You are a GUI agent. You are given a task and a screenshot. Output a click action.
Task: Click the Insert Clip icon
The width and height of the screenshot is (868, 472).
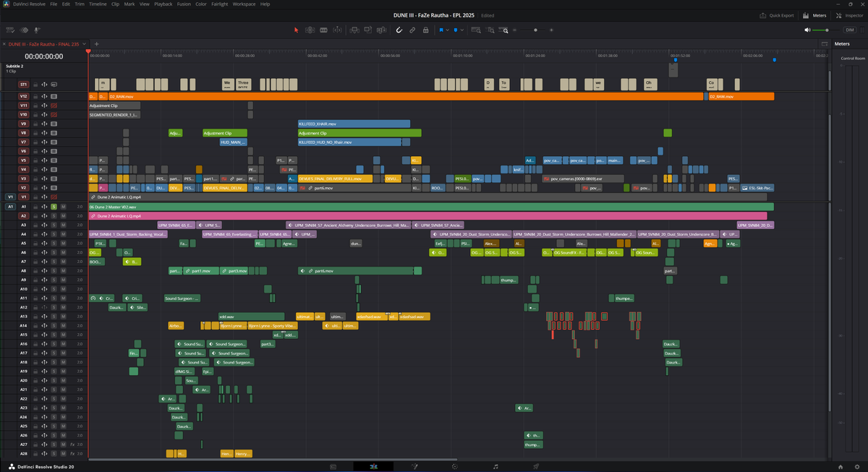tap(354, 30)
